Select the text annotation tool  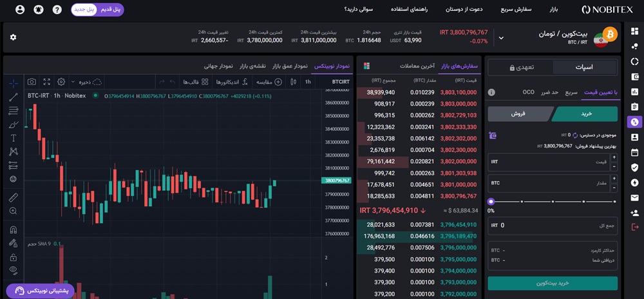(13, 138)
